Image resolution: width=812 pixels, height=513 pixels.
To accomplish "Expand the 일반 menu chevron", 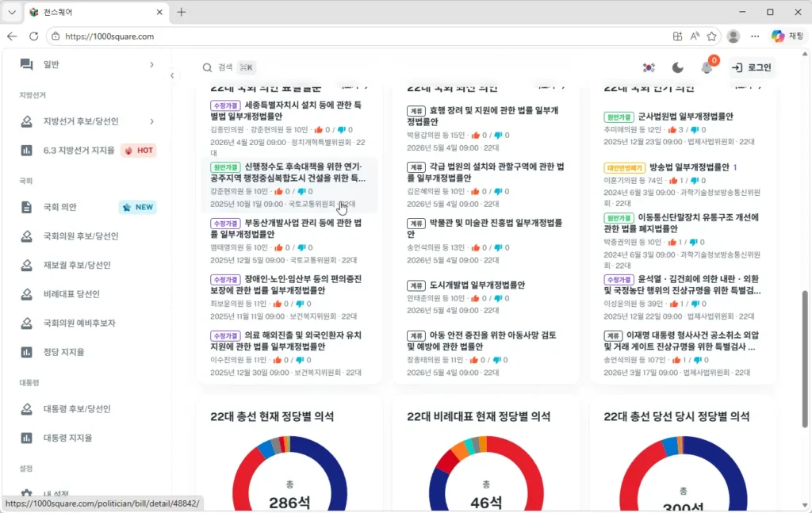I will coord(151,65).
